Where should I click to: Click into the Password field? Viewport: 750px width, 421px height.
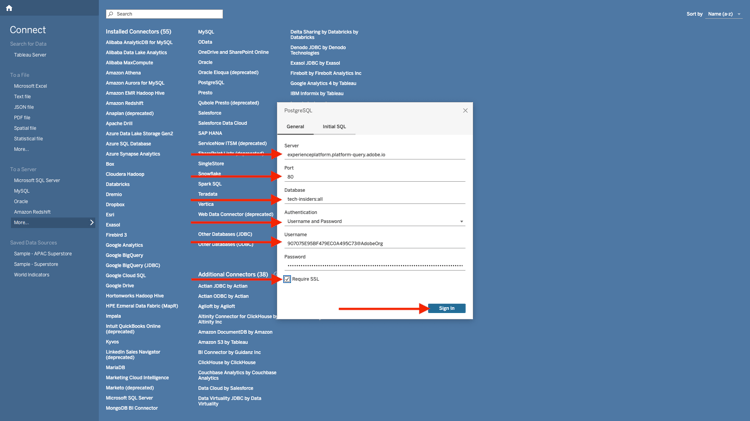(375, 266)
